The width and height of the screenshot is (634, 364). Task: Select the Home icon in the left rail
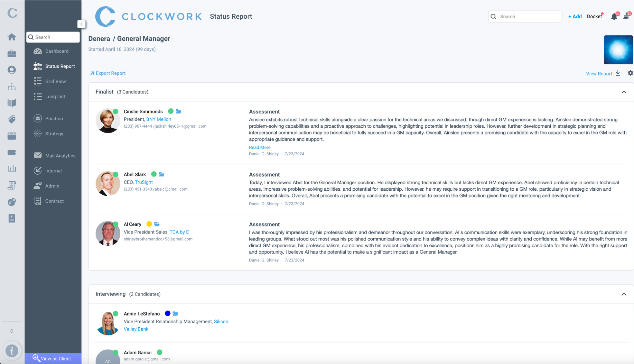coord(12,37)
